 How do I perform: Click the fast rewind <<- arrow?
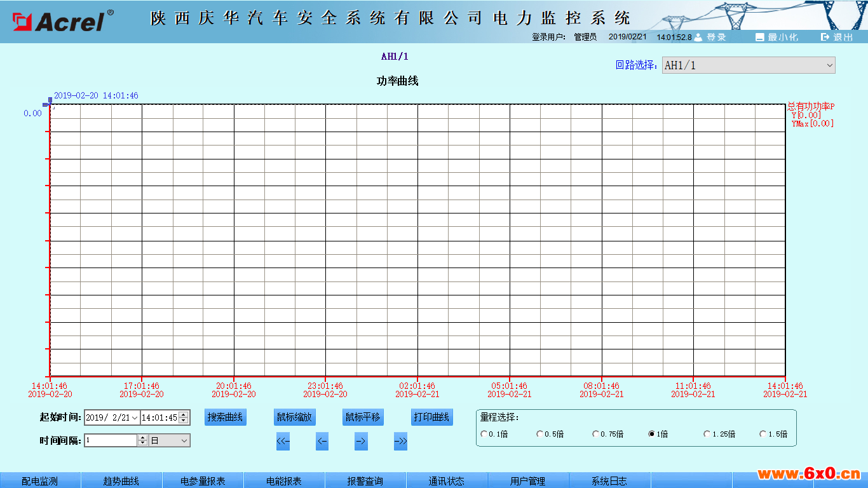283,441
